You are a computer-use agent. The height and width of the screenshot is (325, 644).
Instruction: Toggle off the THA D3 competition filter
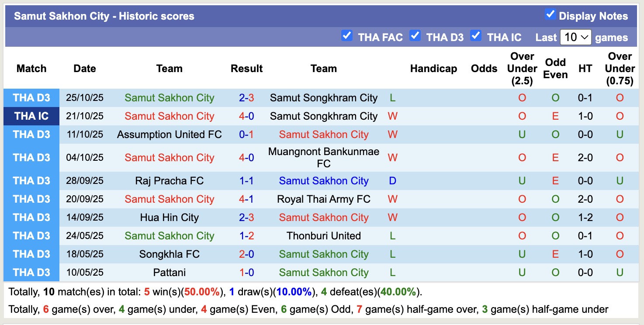point(415,36)
